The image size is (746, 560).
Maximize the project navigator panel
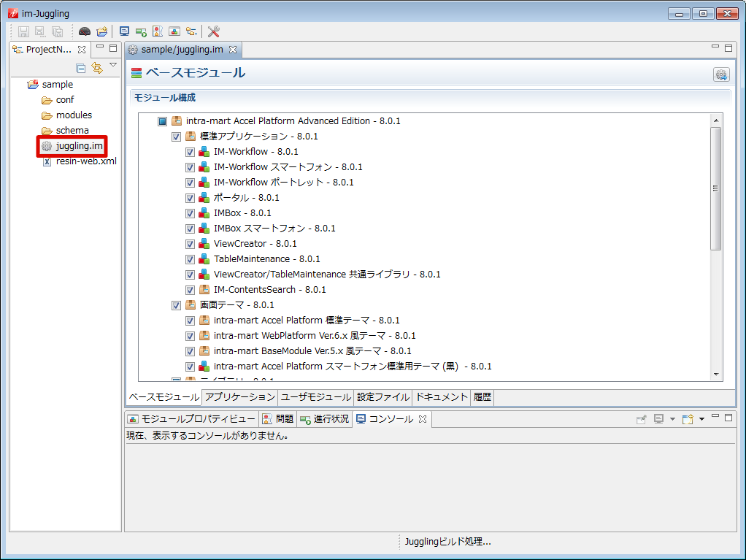click(x=113, y=47)
